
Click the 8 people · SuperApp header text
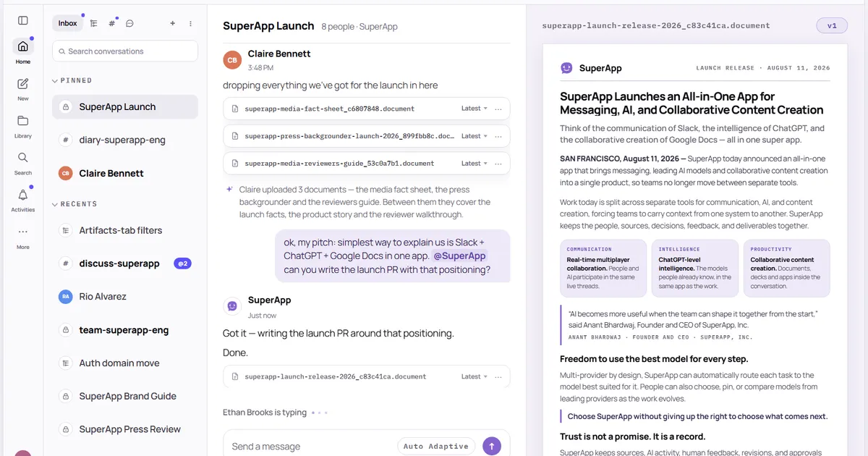pos(359,27)
